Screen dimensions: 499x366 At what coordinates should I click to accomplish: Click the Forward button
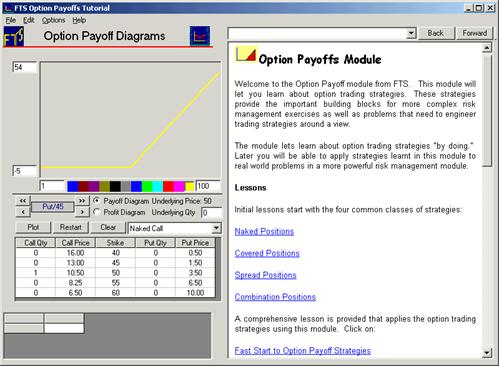(x=474, y=33)
